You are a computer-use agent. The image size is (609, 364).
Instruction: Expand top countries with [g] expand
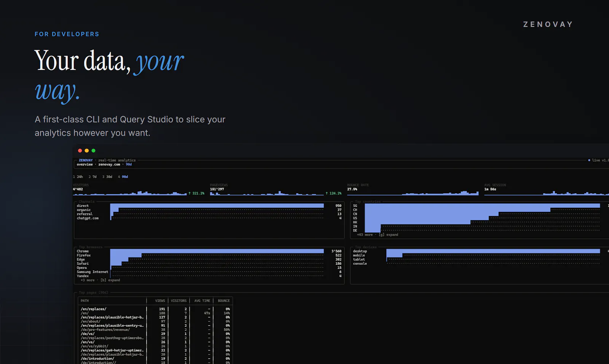click(x=388, y=235)
